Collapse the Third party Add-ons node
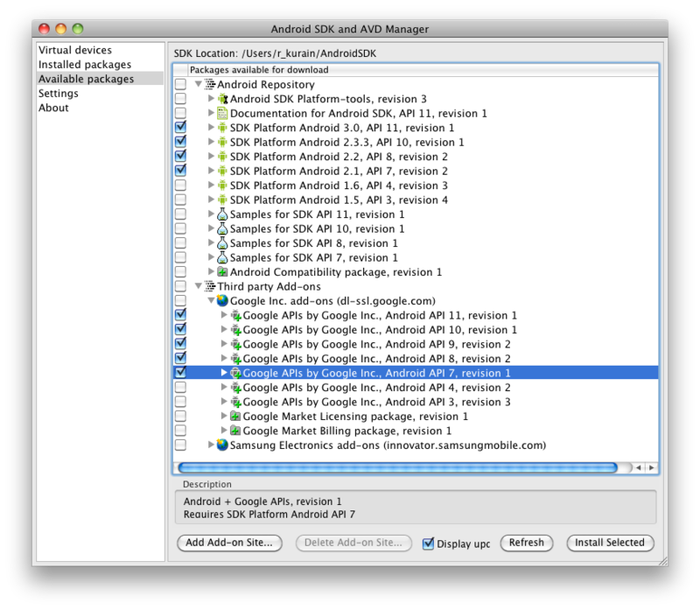This screenshot has width=700, height=610. point(199,286)
